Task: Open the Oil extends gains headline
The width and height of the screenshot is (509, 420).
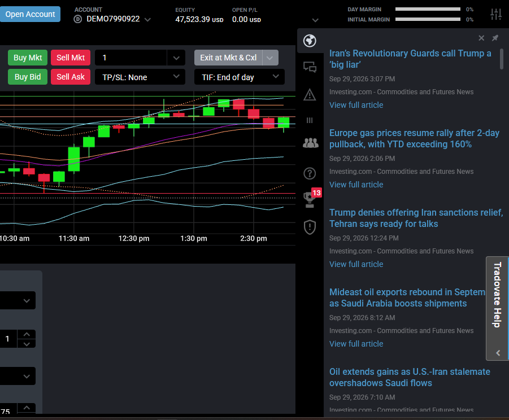Action: coord(410,377)
